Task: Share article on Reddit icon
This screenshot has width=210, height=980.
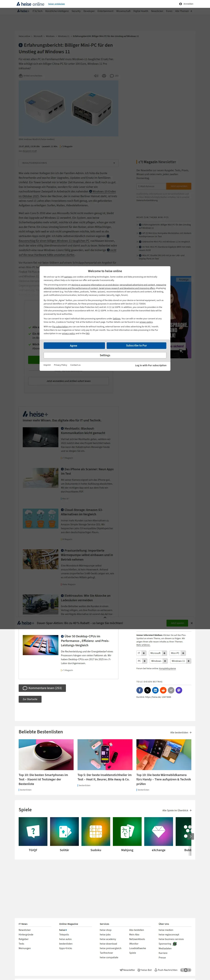Action: tap(163, 690)
